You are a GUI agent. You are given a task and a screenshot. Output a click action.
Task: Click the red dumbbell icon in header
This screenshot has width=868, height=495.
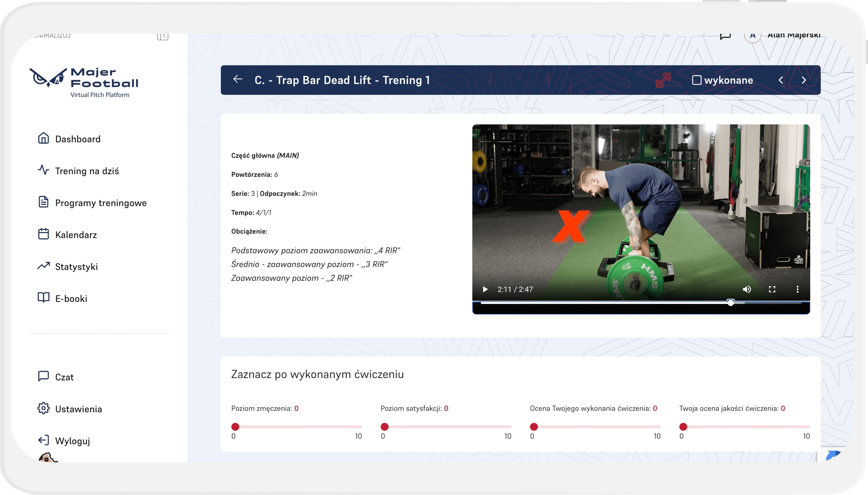(x=663, y=80)
